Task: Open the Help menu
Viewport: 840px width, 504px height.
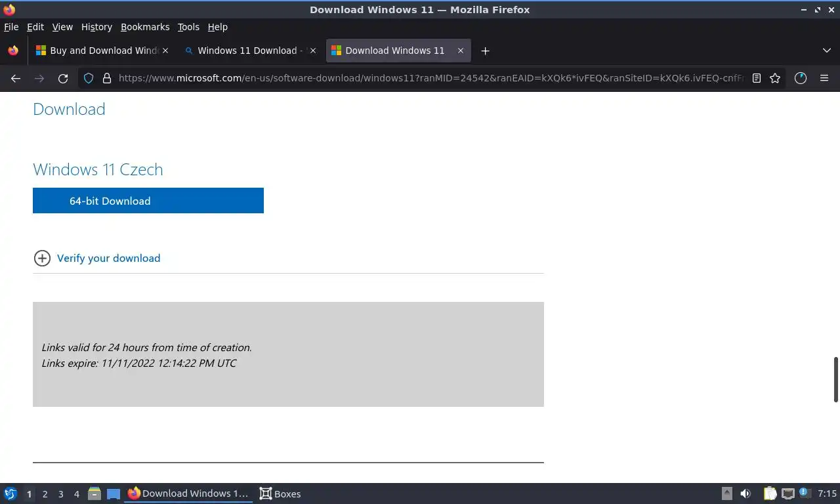Action: pos(217,27)
